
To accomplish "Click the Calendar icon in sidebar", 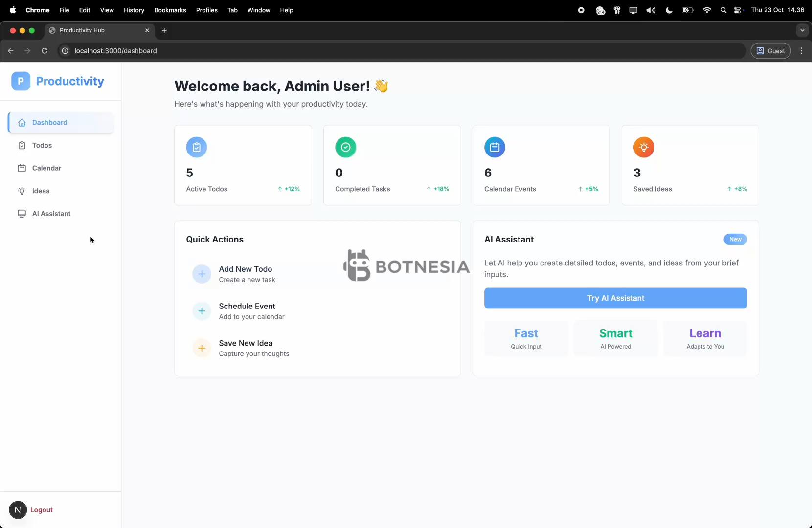I will 22,168.
